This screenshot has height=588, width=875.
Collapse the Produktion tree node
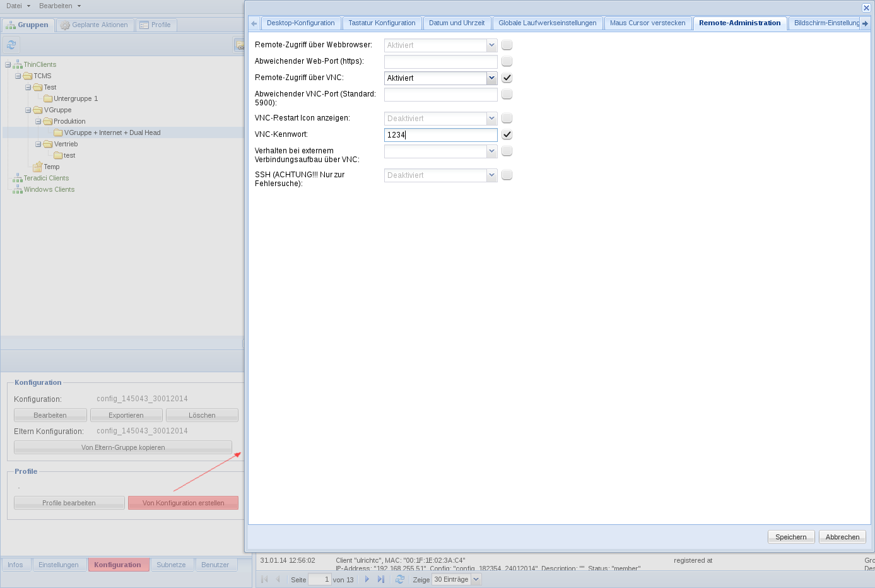pos(38,122)
